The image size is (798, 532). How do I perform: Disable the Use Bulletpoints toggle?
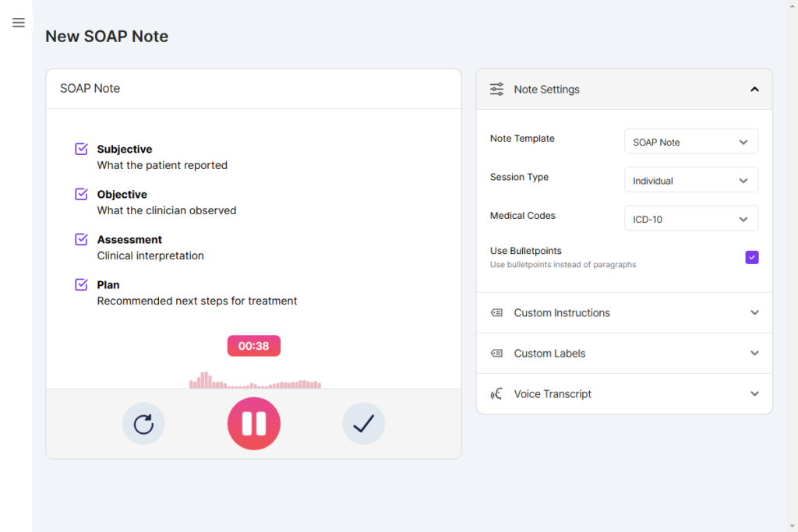click(x=751, y=257)
